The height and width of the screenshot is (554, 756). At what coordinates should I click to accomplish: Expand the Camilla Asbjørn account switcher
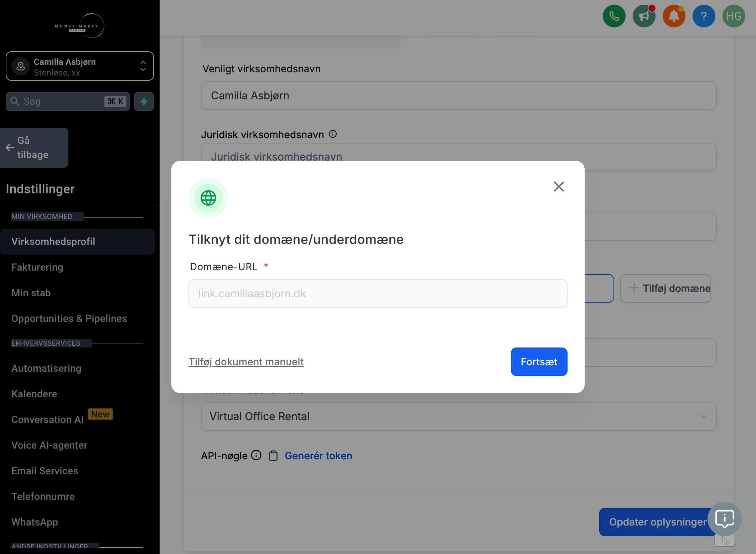click(80, 66)
